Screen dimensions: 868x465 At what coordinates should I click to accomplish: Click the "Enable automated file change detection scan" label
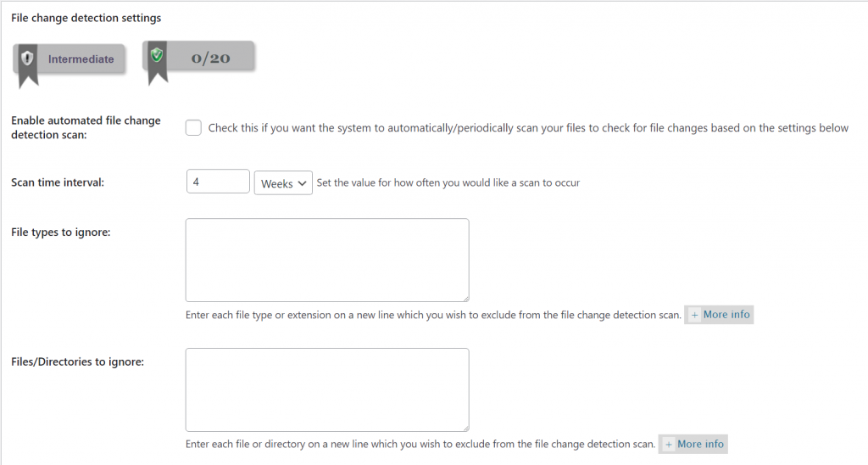coord(86,127)
